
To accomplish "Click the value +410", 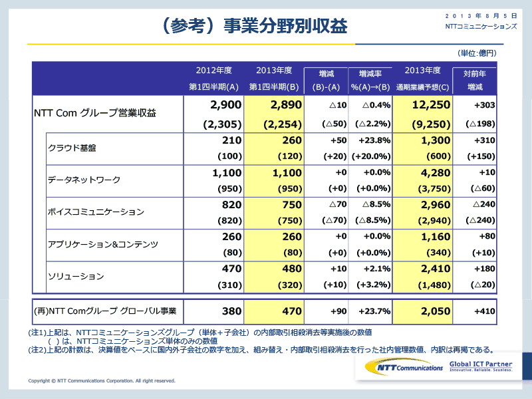I will [x=485, y=311].
